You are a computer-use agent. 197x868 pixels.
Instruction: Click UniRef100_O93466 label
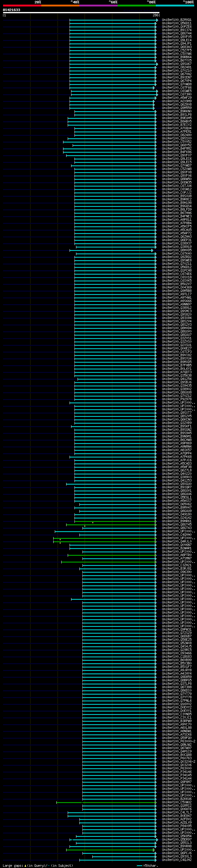176,653
